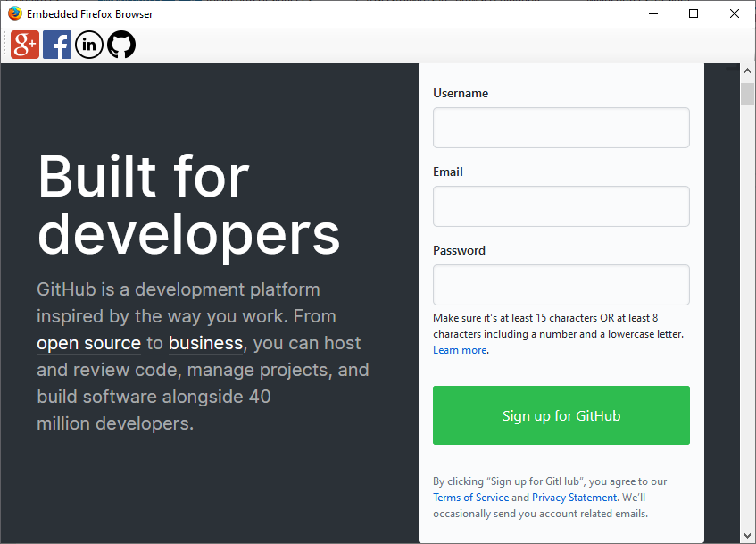Click the Google+ icon in the toolbar
756x544 pixels.
coord(24,44)
